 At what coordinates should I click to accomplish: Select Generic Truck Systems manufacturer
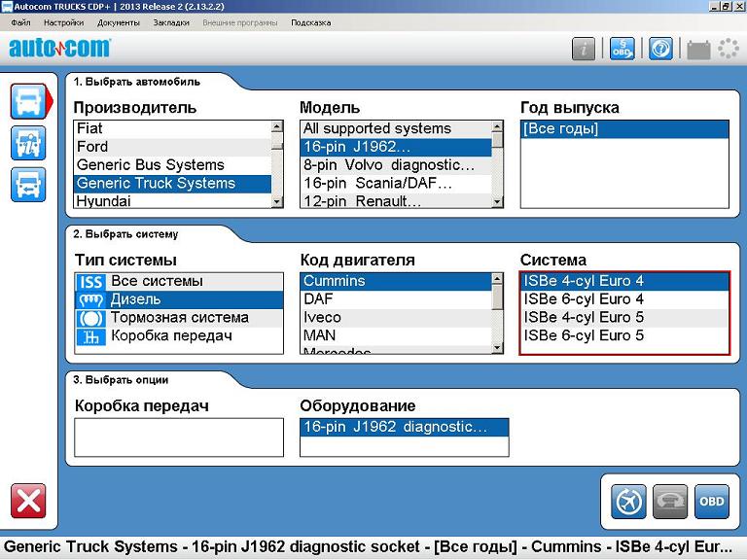[x=172, y=184]
